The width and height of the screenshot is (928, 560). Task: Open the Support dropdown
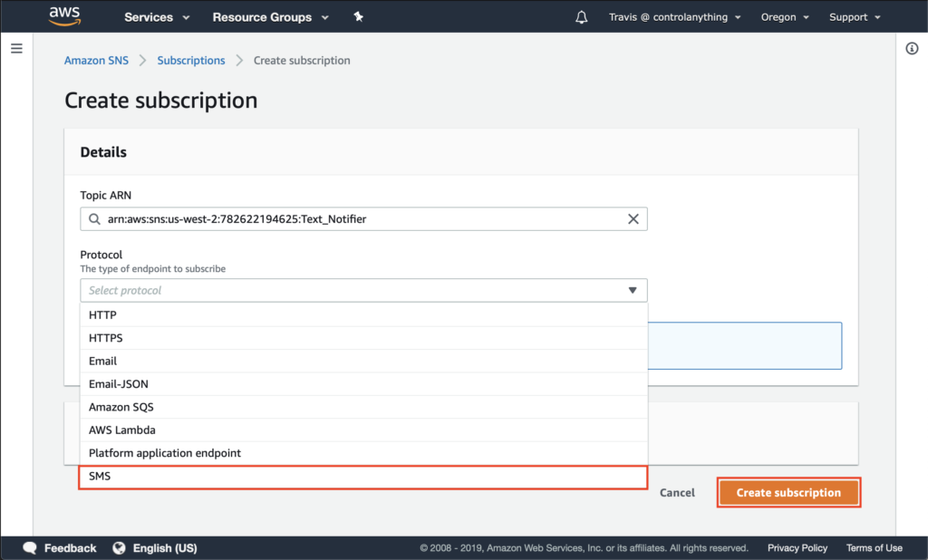coord(855,17)
